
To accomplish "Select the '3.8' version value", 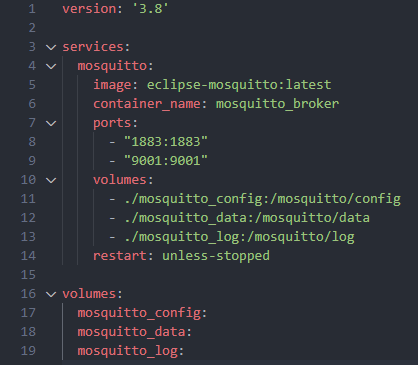I will [151, 9].
